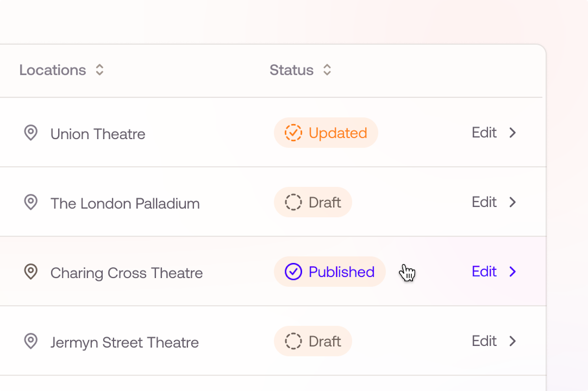The image size is (588, 391).
Task: Click the map pin icon for Charing Cross Theatre
Action: click(31, 272)
